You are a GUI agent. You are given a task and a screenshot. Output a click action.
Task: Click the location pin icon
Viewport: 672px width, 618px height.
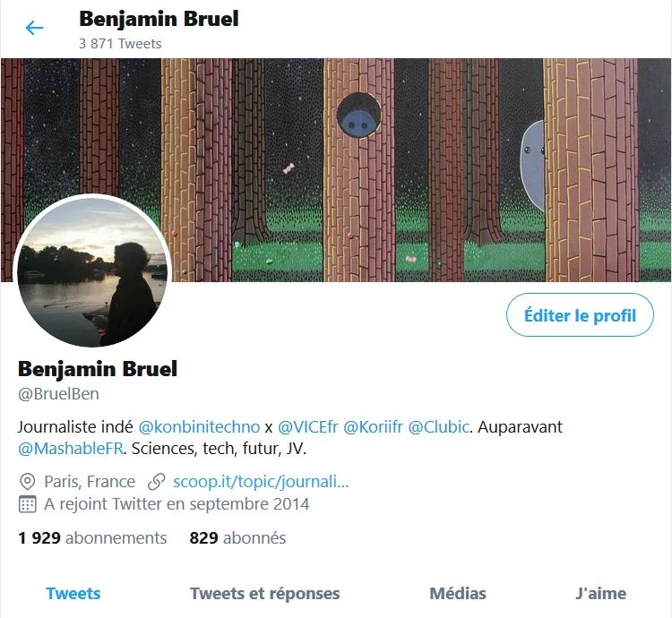[x=28, y=482]
